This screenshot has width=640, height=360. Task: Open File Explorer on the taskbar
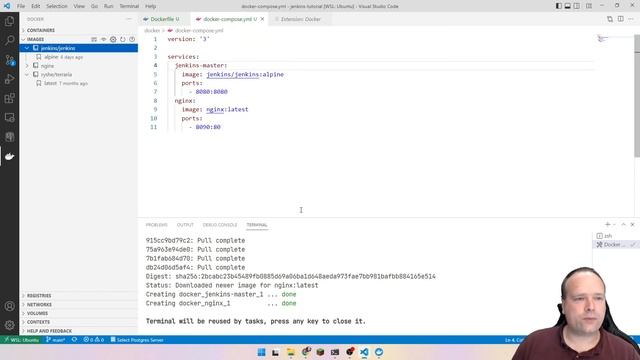pos(291,352)
